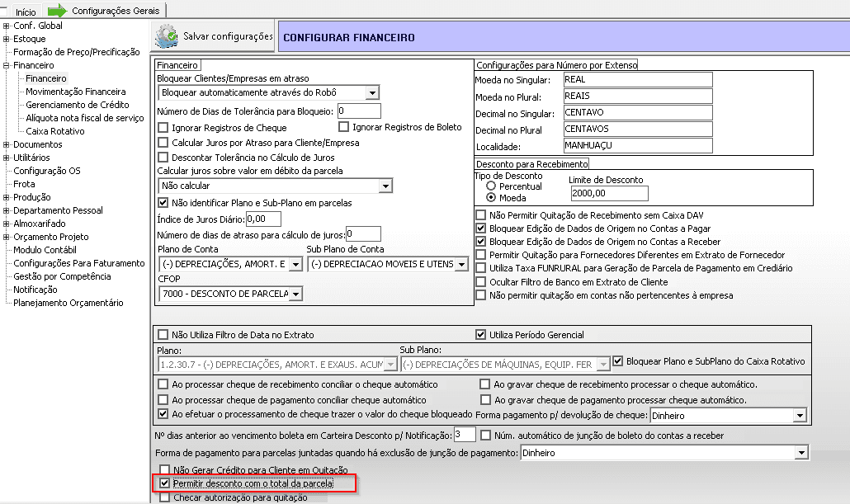Check Não Utiliza Filtro de Data no Extrato

[163, 334]
